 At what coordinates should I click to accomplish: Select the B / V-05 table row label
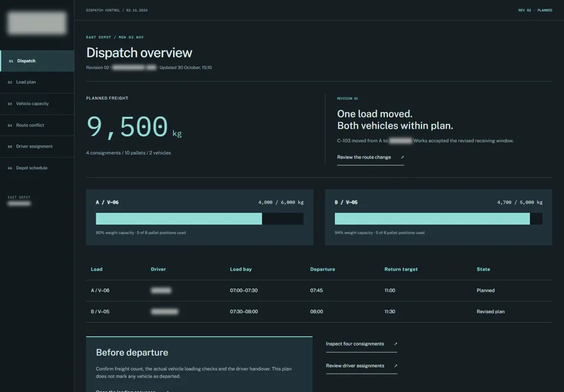click(100, 311)
